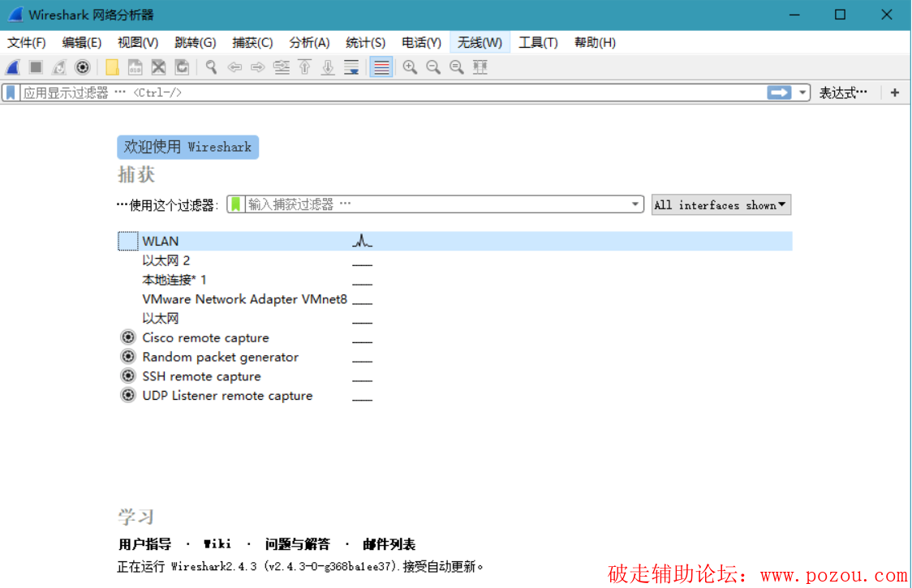Toggle auto scroll during live capture
912x588 pixels.
(x=351, y=67)
